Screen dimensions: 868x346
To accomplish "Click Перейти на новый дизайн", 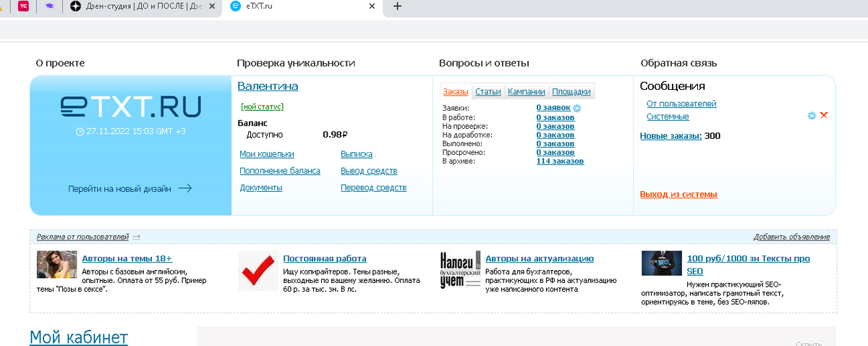I will (x=130, y=188).
